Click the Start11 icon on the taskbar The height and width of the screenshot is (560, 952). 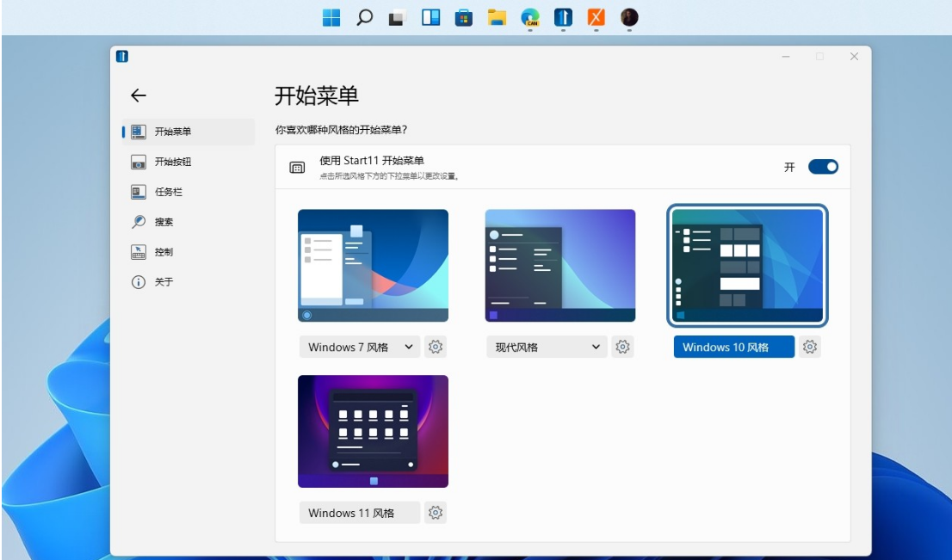(564, 15)
